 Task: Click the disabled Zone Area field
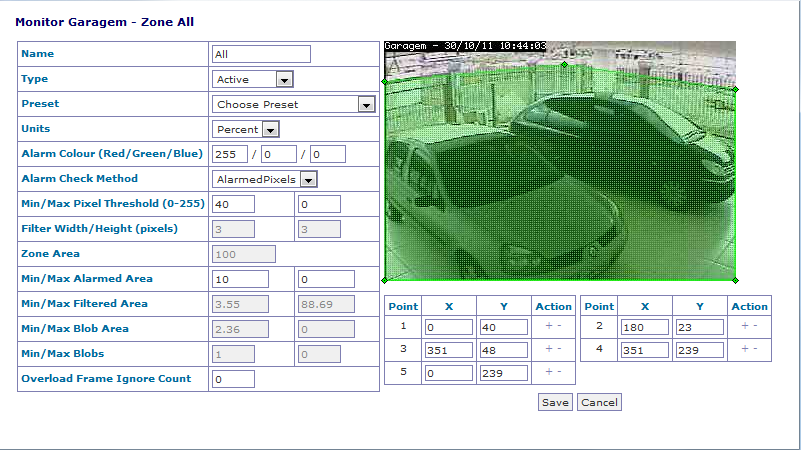coord(244,254)
